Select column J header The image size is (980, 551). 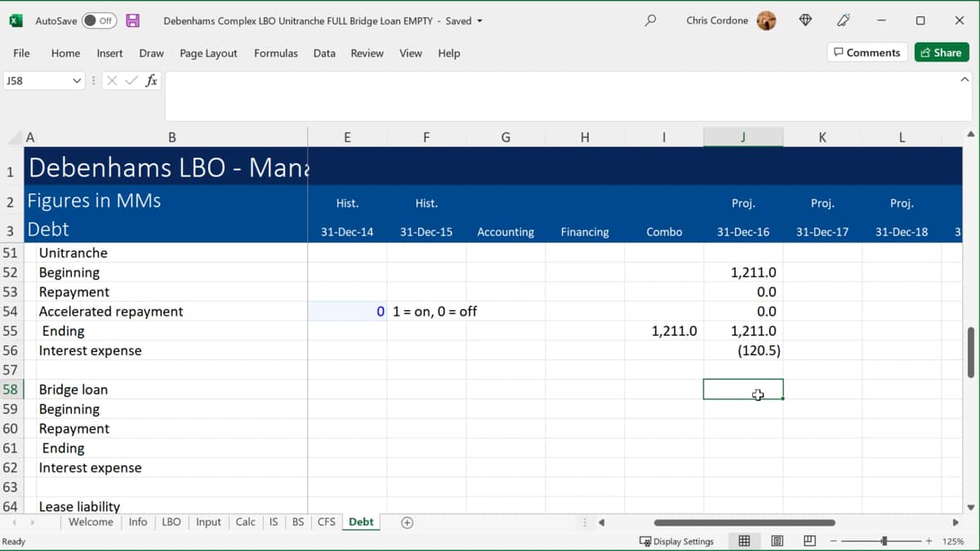743,137
